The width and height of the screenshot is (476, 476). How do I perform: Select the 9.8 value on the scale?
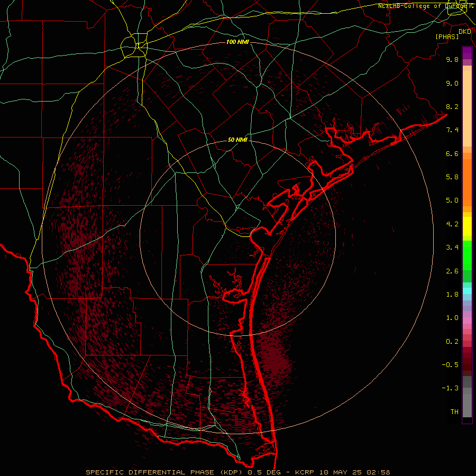pos(452,59)
